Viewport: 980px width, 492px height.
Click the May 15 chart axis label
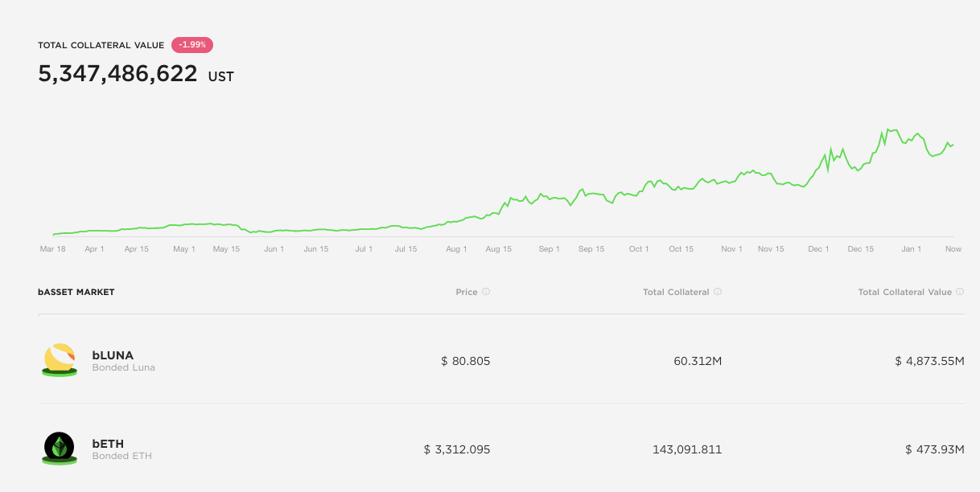(x=226, y=249)
